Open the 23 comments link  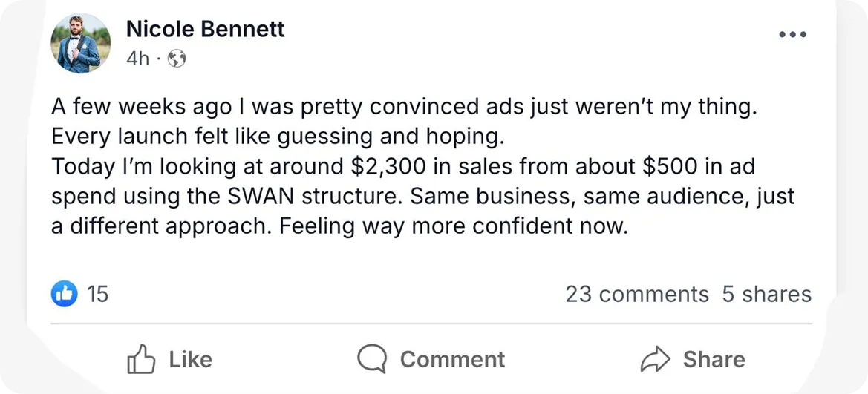tap(636, 294)
